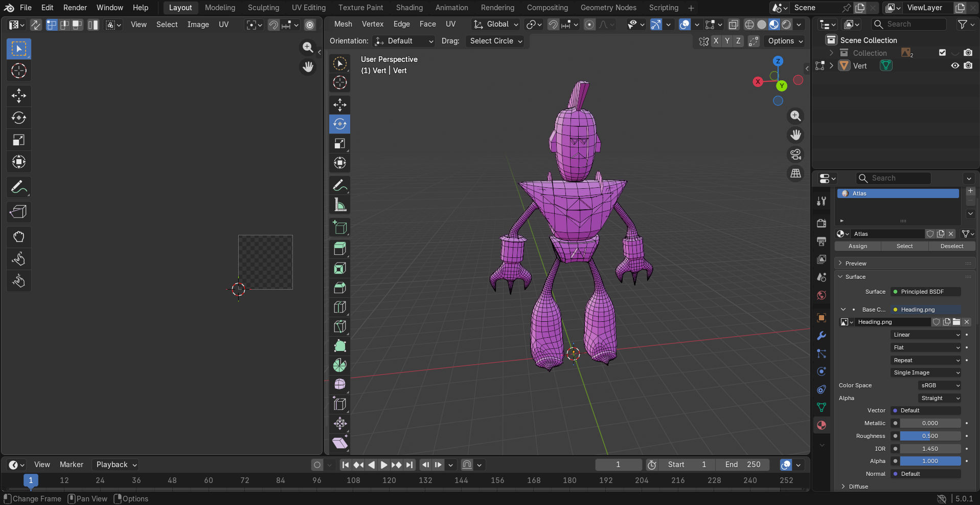The image size is (980, 505).
Task: Select the Grab tool in UV editor
Action: pos(19,236)
